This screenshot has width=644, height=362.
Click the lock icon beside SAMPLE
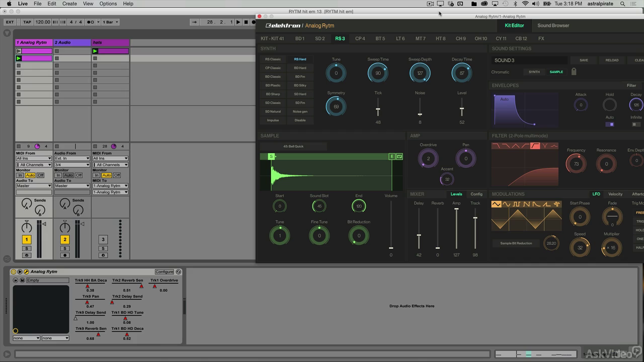click(x=574, y=72)
